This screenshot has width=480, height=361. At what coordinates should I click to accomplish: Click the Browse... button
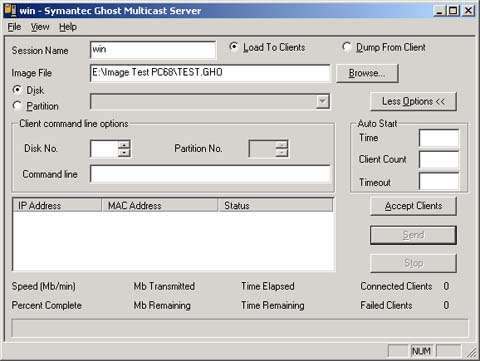[367, 73]
